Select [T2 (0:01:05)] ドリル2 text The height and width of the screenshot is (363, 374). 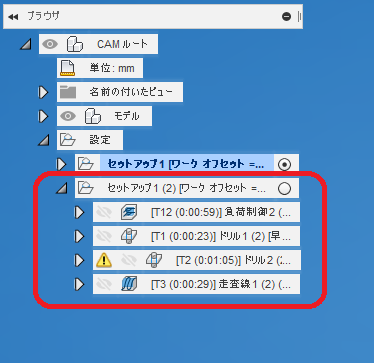pyautogui.click(x=234, y=260)
